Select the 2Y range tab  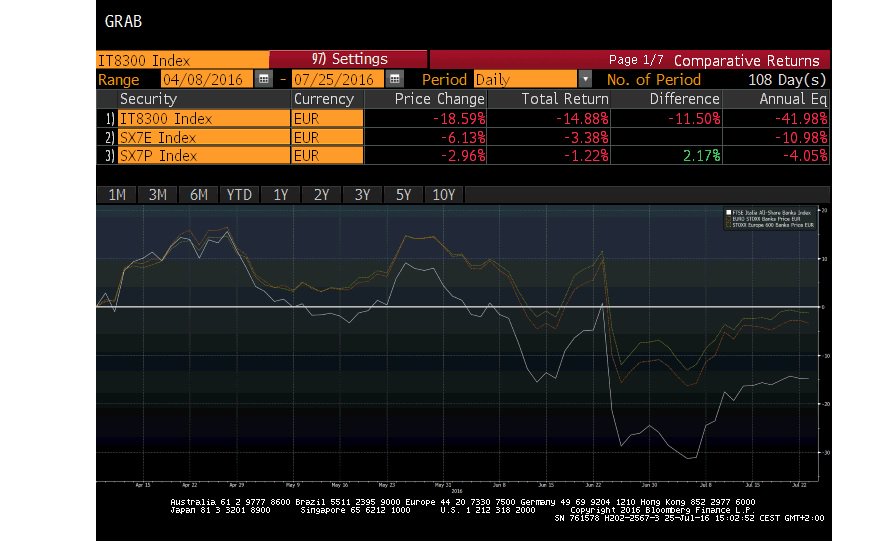(x=321, y=194)
